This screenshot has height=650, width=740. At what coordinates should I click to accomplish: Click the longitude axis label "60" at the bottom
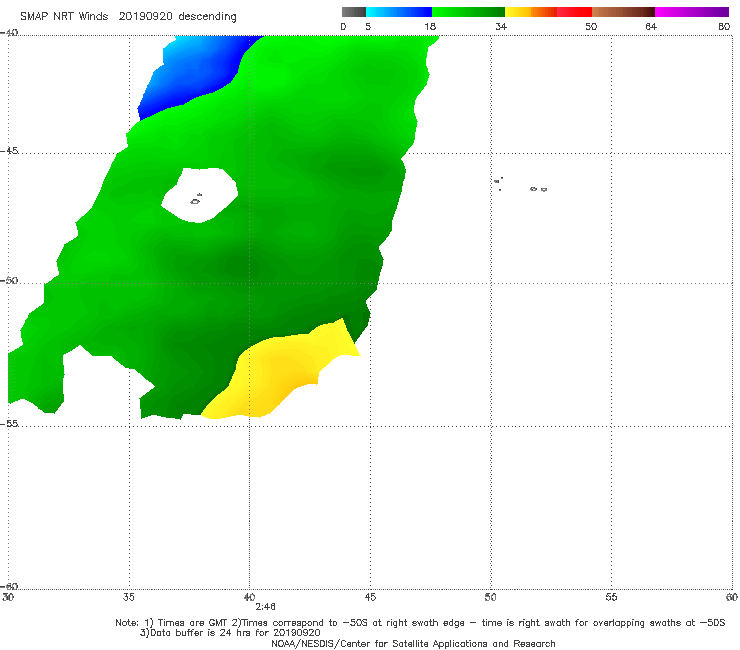click(x=732, y=598)
